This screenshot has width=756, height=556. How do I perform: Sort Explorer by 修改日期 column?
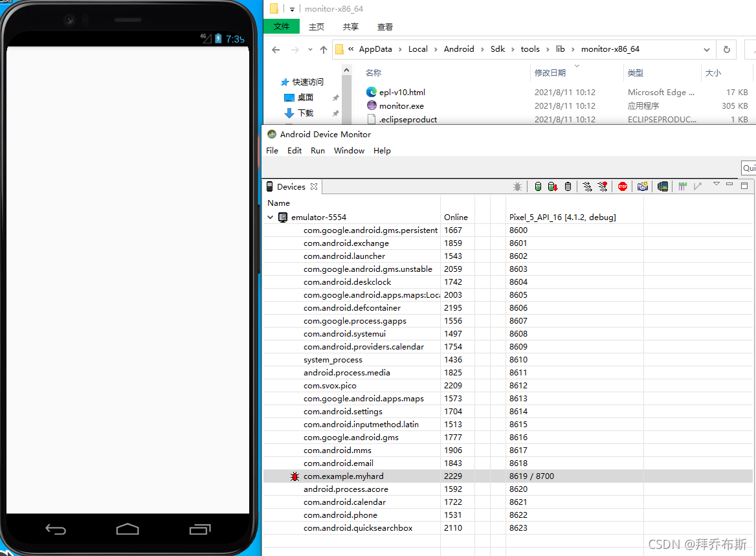coord(550,72)
